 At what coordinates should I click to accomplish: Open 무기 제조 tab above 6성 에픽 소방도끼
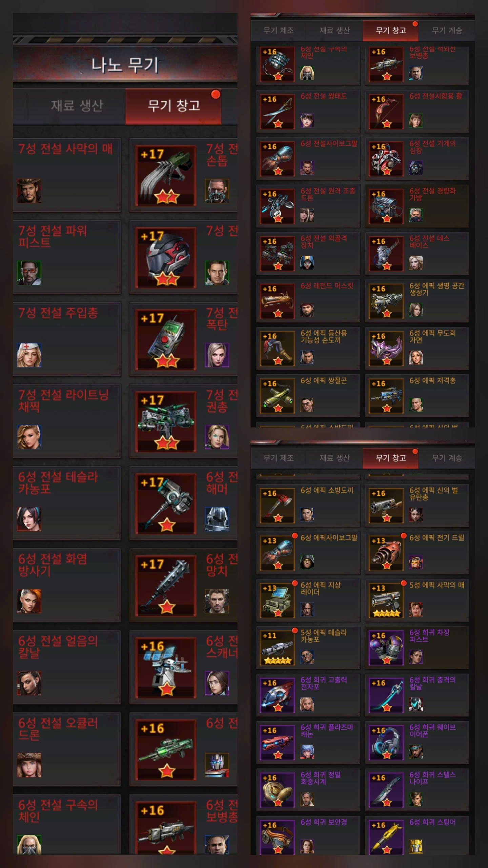pos(279,458)
